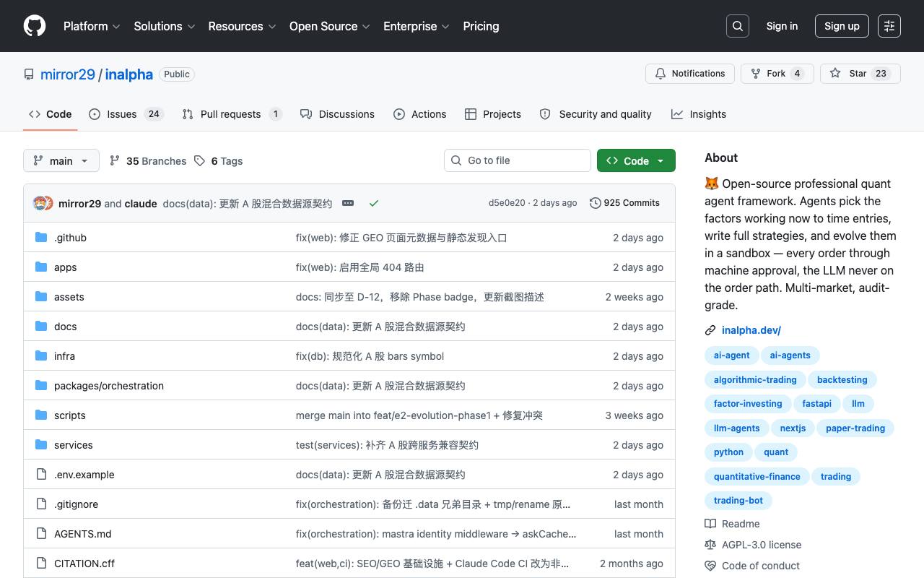Expand the Open Source menu

(x=330, y=26)
